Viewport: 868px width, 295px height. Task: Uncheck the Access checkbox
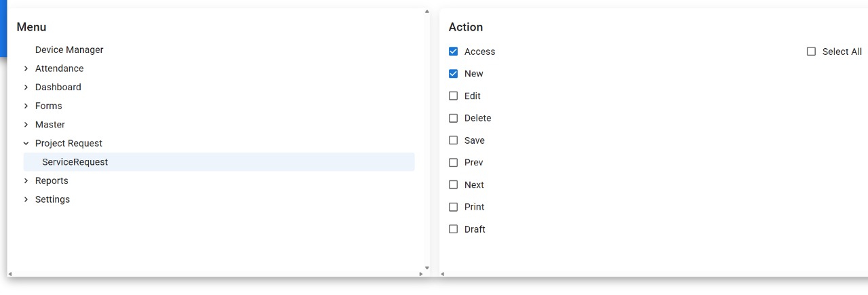[454, 52]
